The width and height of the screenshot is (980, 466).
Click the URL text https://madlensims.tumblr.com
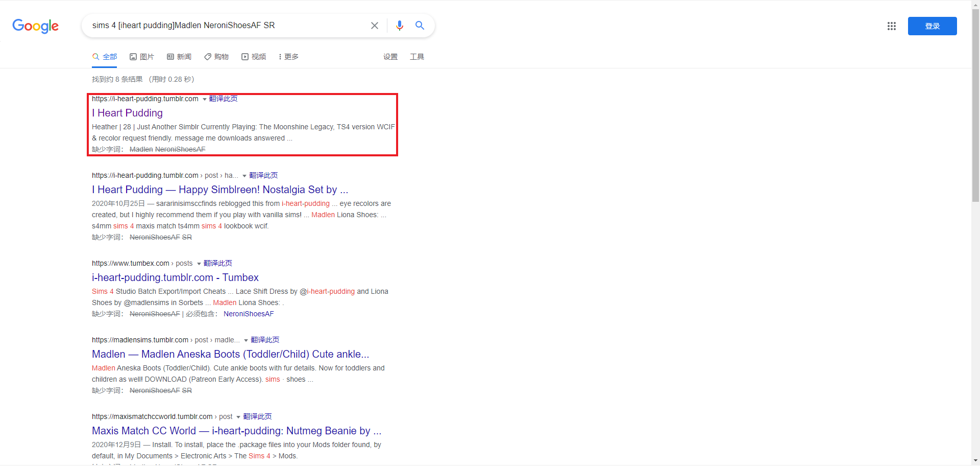[x=140, y=340]
